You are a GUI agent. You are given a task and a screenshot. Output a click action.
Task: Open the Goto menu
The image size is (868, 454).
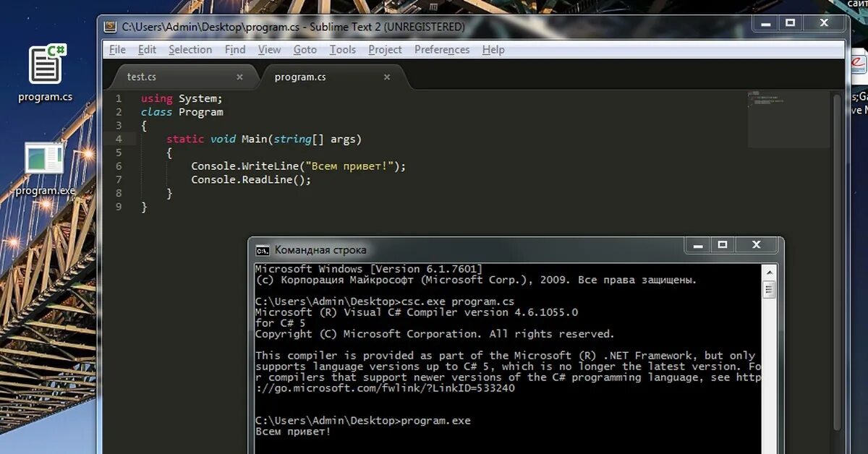(305, 49)
